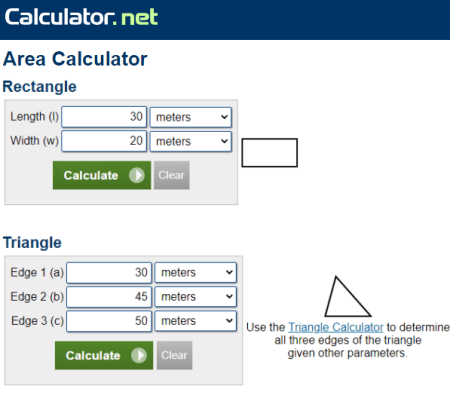This screenshot has width=450, height=398.
Task: Open the Width units dropdown
Action: click(x=191, y=141)
